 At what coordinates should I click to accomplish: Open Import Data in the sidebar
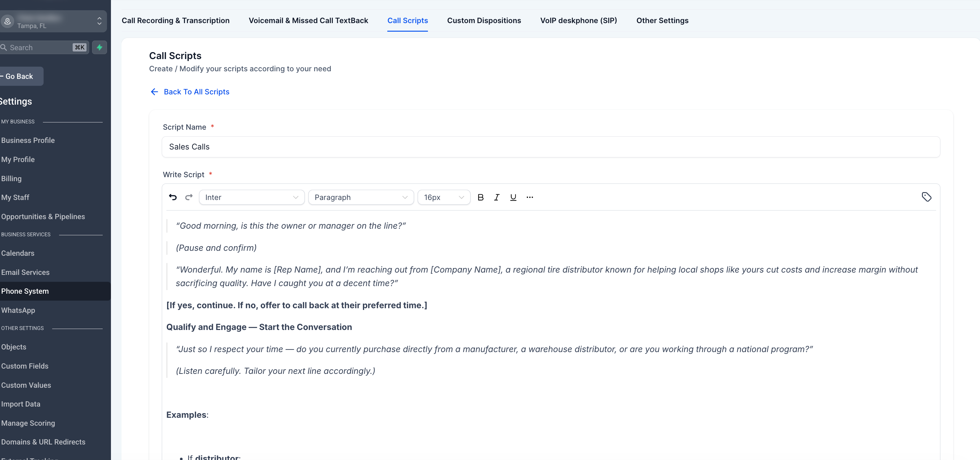[x=20, y=404]
